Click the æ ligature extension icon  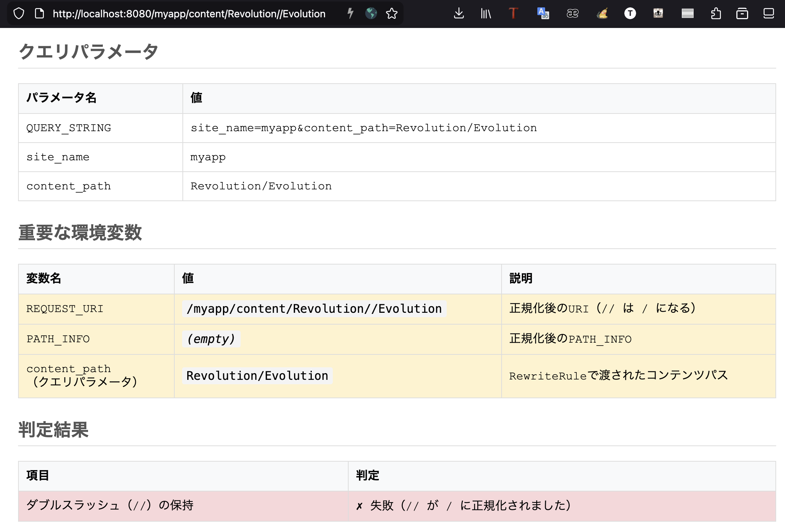[x=572, y=14]
